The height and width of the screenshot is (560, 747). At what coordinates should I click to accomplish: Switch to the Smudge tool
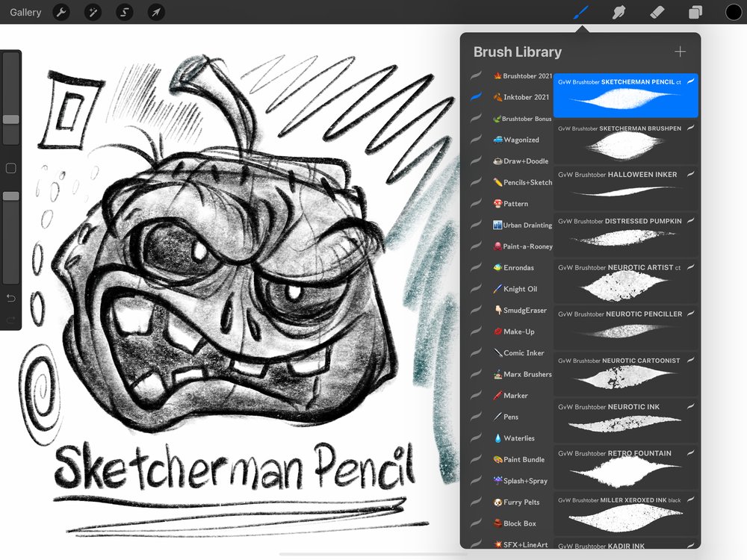pos(619,12)
